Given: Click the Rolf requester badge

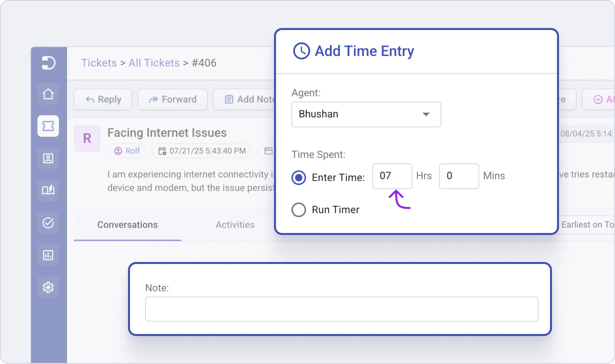Looking at the screenshot, I should coord(127,151).
